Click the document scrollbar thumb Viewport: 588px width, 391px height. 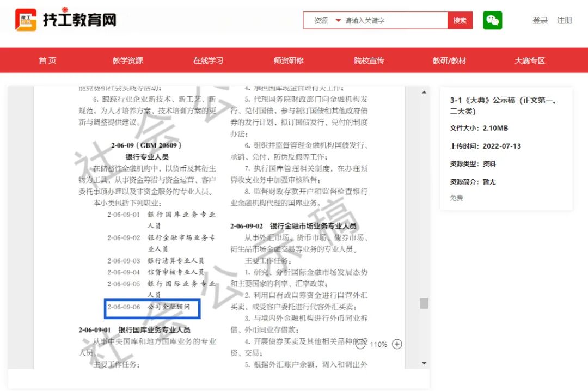424,303
